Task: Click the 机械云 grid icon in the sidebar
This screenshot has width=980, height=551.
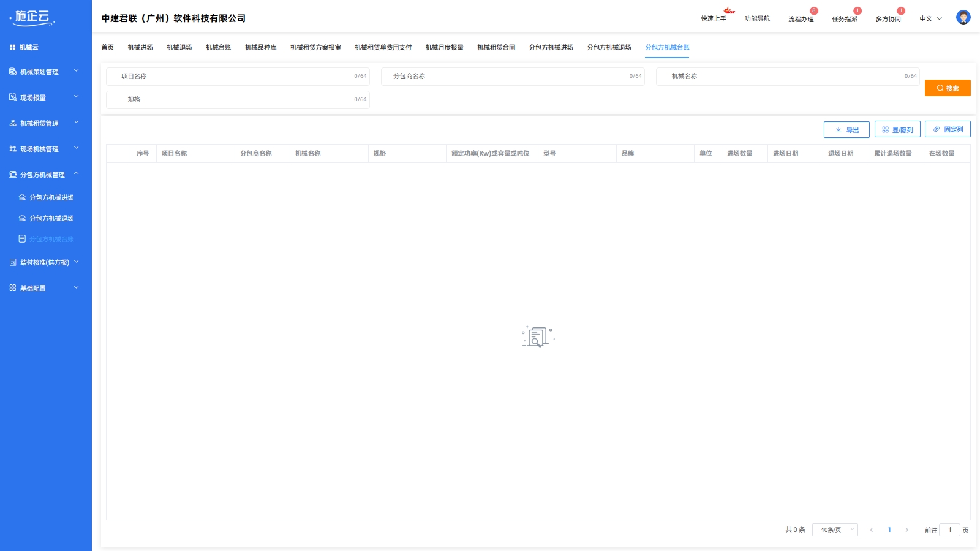Action: point(12,47)
